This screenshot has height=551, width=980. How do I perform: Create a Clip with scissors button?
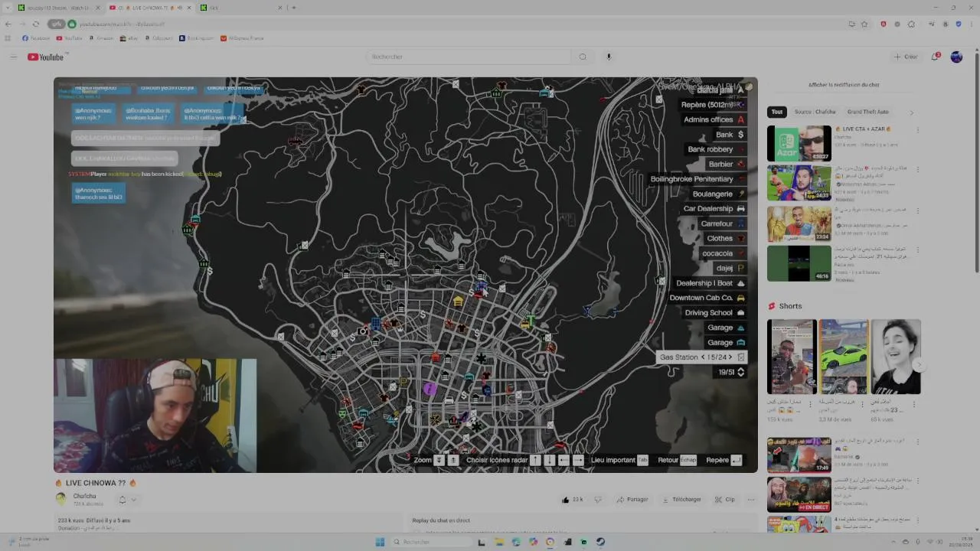pyautogui.click(x=724, y=500)
